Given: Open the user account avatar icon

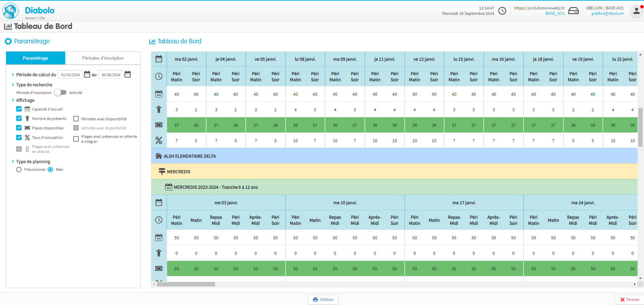Looking at the screenshot, I should 636,11.
